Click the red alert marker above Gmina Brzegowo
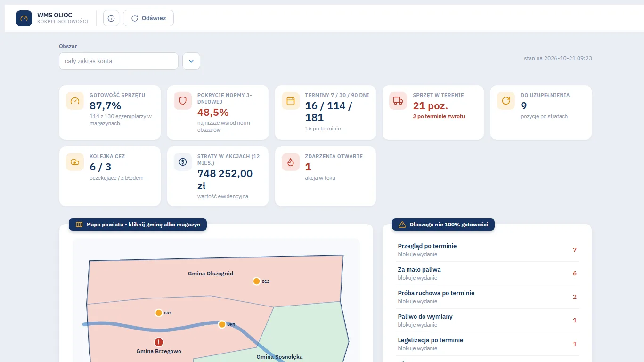644x362 pixels. click(x=159, y=342)
